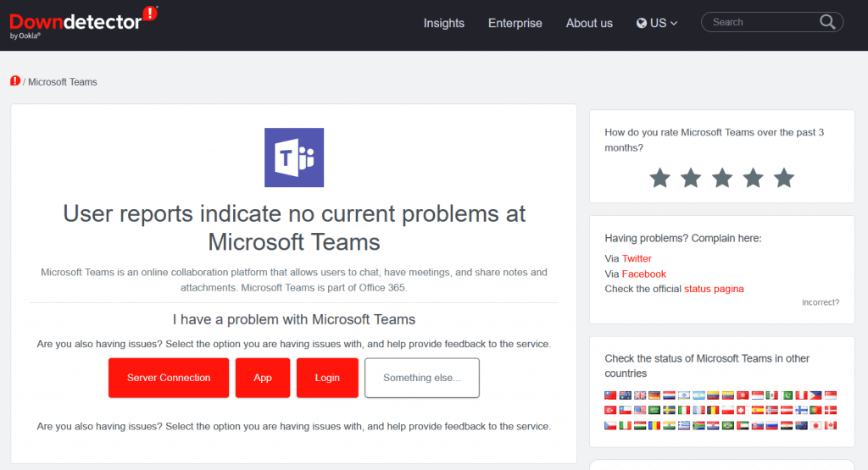Image resolution: width=868 pixels, height=470 pixels.
Task: Report a Server Connection problem
Action: [x=169, y=378]
